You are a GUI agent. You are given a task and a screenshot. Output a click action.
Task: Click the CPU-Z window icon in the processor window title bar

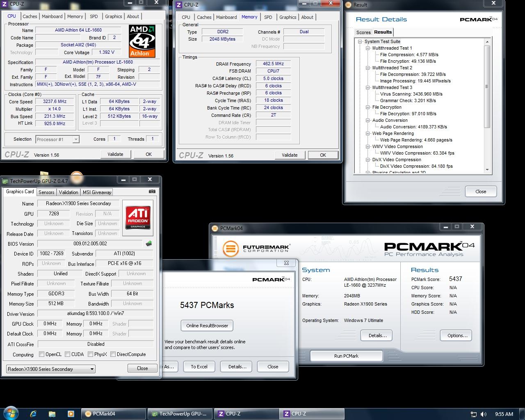5,4
